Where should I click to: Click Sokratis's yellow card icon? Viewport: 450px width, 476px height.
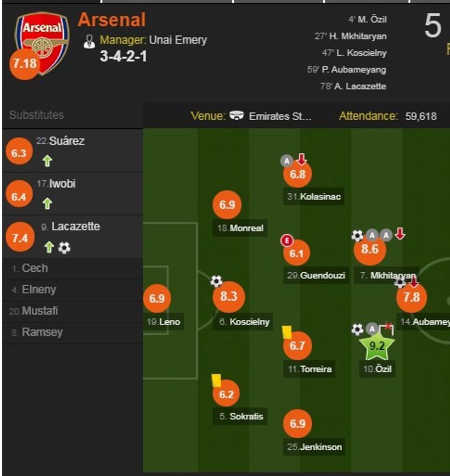point(216,380)
